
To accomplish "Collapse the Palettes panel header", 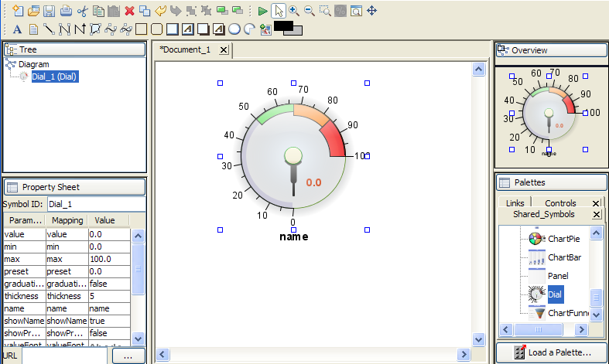I will click(x=550, y=182).
